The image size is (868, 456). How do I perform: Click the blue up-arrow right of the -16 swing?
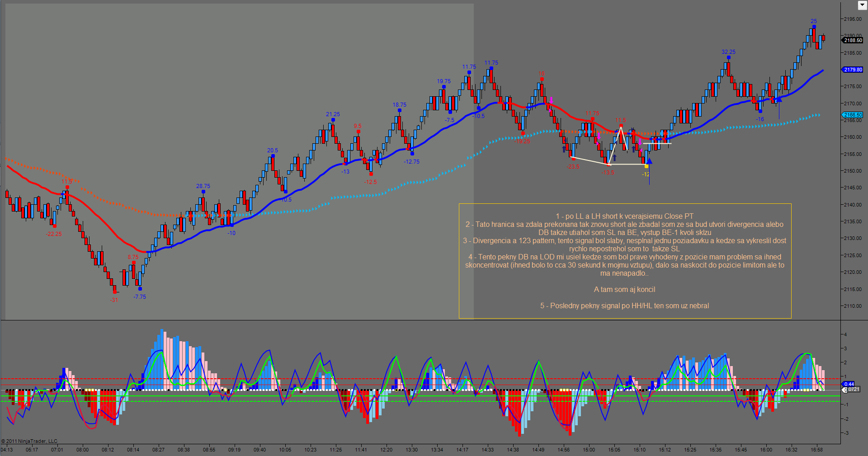[778, 99]
